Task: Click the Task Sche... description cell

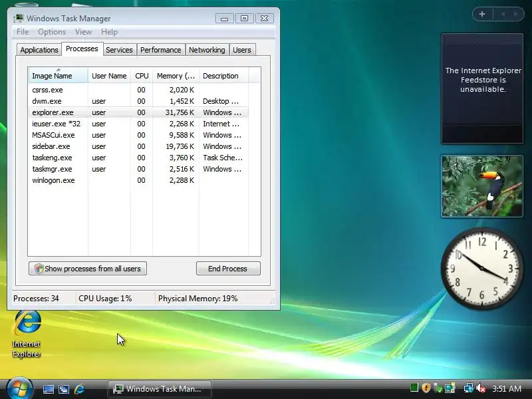Action: point(223,158)
